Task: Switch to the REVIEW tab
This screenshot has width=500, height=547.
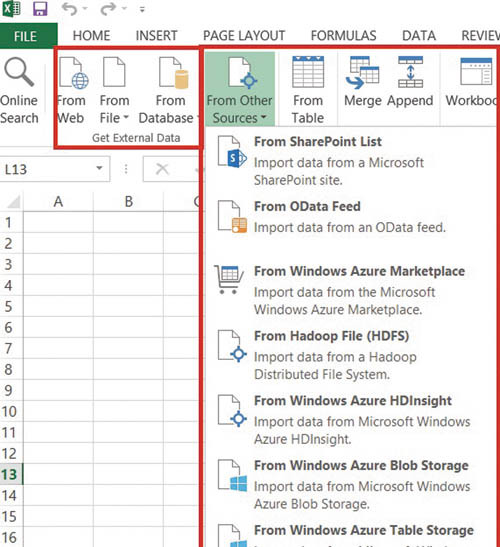Action: 480,36
